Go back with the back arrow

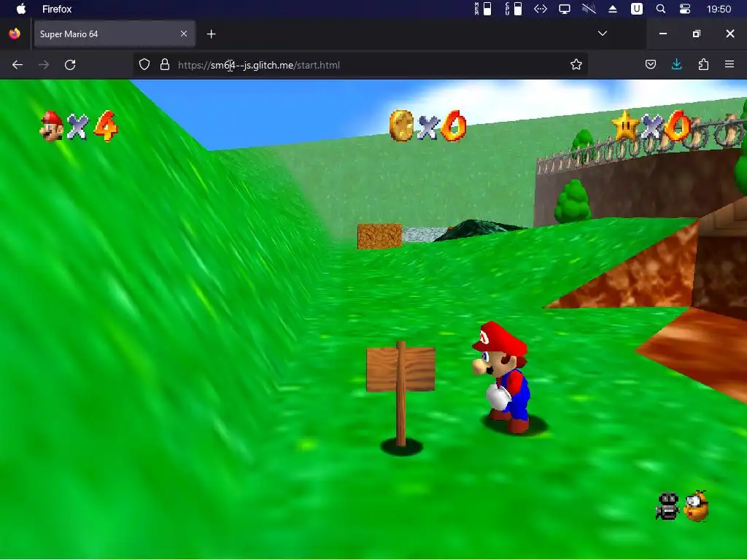18,65
